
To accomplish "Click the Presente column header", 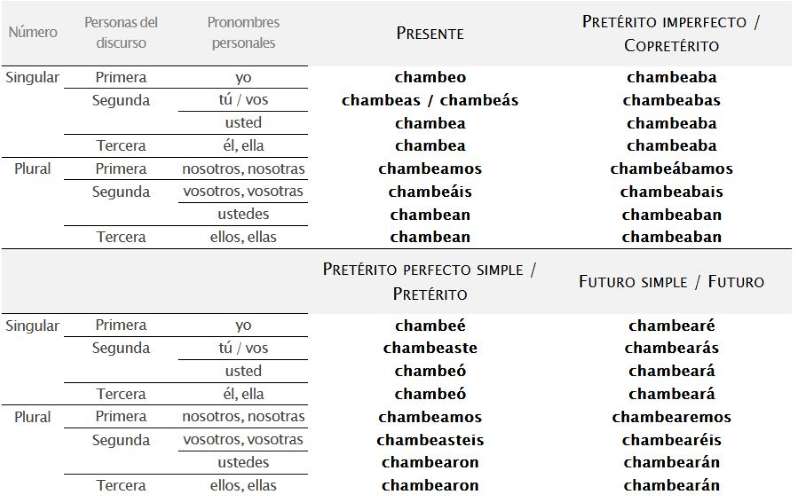I will tap(430, 33).
